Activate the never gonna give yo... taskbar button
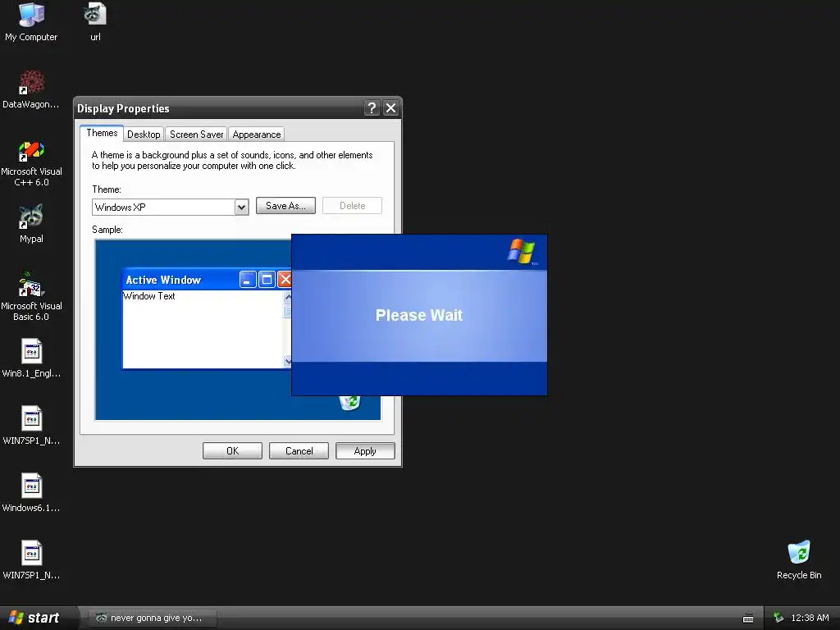 153,618
